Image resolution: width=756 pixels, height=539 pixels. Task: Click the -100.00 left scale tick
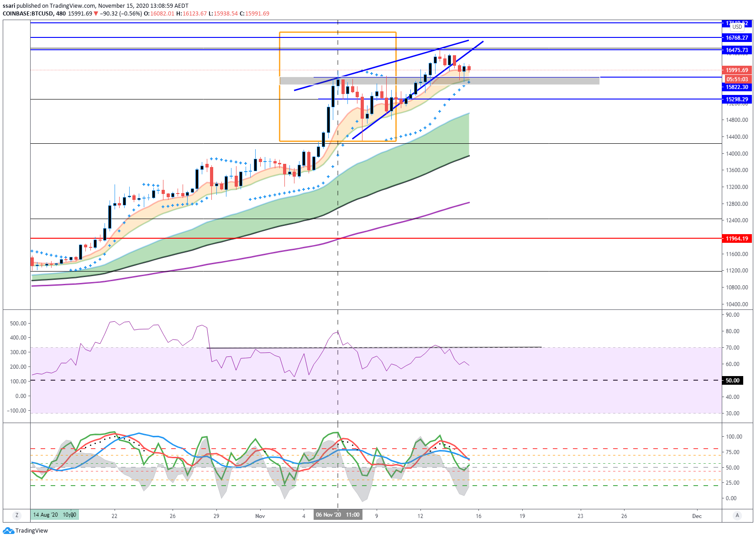[16, 411]
